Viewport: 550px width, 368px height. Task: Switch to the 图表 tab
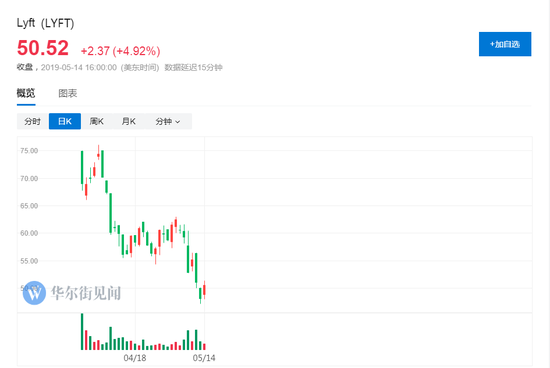[x=67, y=93]
